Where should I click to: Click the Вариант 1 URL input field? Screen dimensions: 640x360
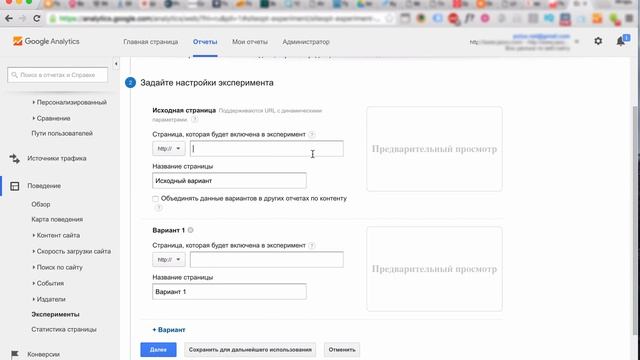click(x=267, y=260)
